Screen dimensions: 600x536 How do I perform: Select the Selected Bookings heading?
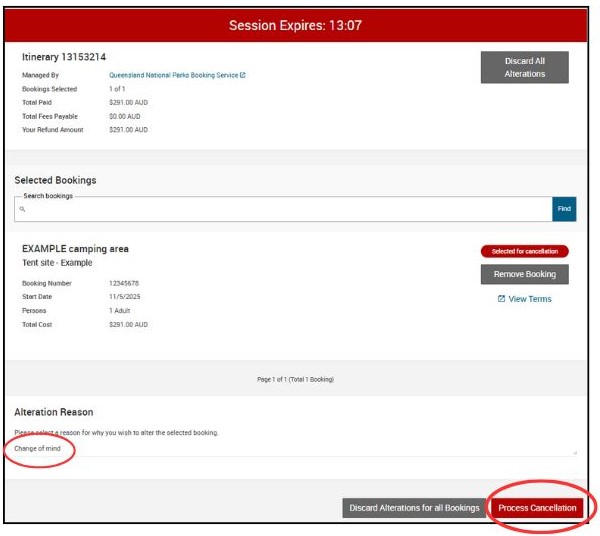55,180
